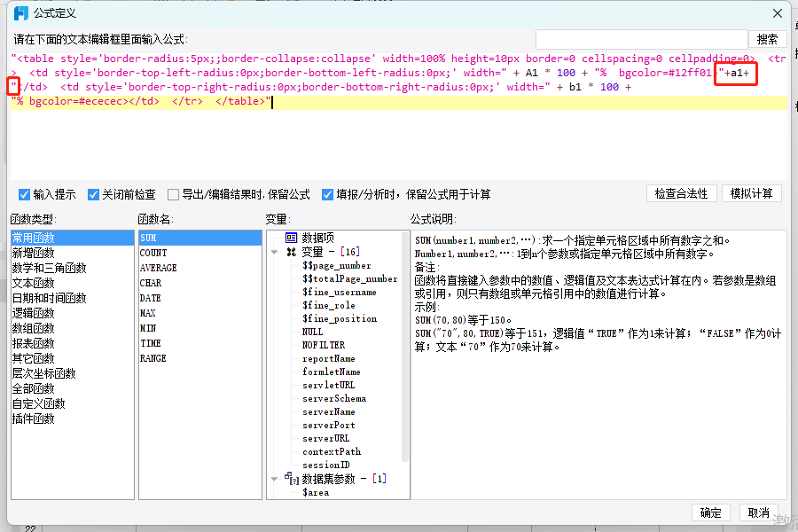Select 层次坐标函数 category
Image resolution: width=798 pixels, height=532 pixels.
click(73, 373)
